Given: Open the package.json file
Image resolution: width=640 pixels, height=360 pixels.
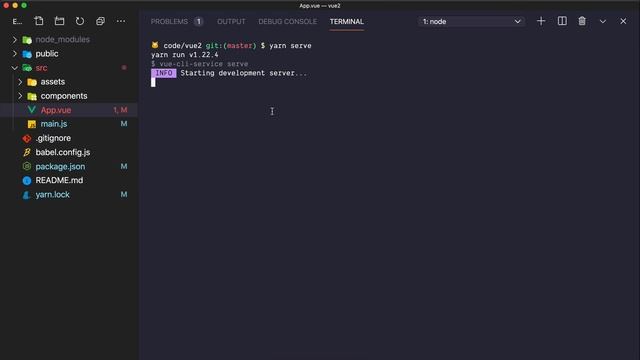Looking at the screenshot, I should 60,167.
